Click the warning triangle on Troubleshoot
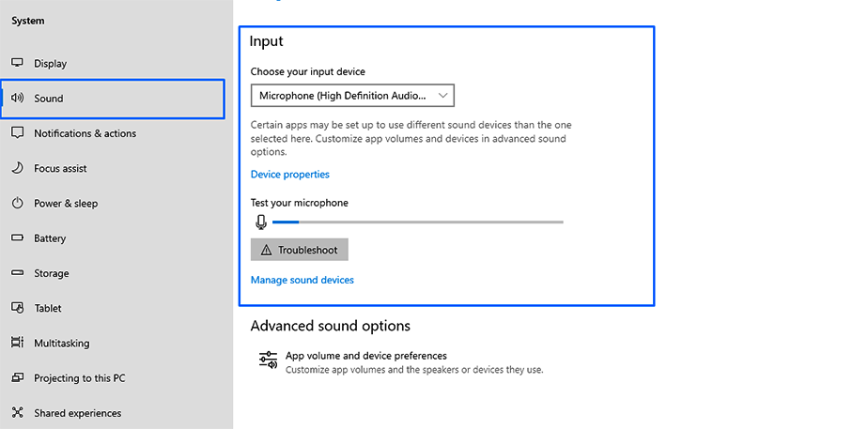This screenshot has width=868, height=429. (266, 251)
